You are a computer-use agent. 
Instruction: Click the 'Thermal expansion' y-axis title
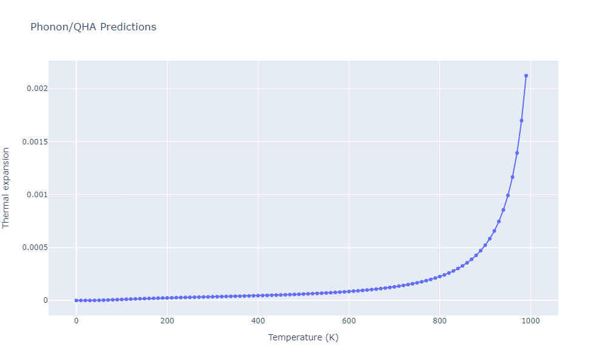tap(6, 187)
